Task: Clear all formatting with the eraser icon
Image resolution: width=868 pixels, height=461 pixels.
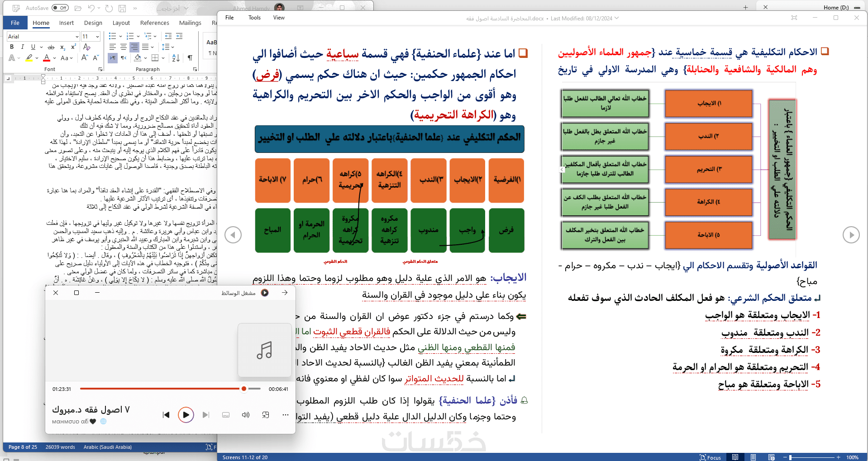Action: [x=87, y=47]
